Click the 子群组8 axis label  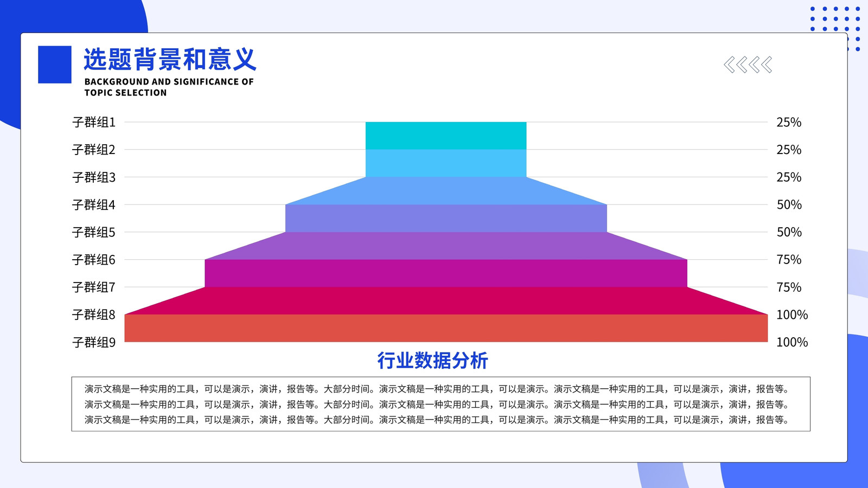pyautogui.click(x=94, y=315)
